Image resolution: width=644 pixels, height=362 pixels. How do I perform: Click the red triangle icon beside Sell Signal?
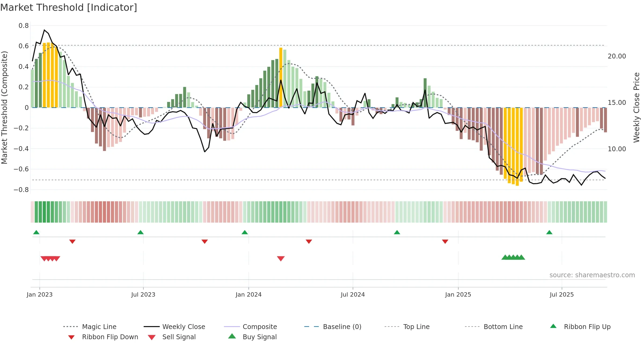[152, 337]
